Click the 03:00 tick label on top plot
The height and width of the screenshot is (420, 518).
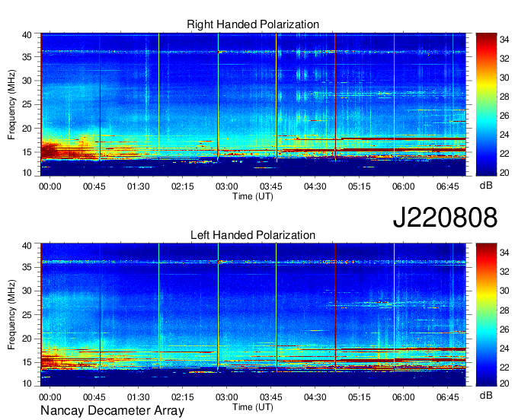pos(227,186)
